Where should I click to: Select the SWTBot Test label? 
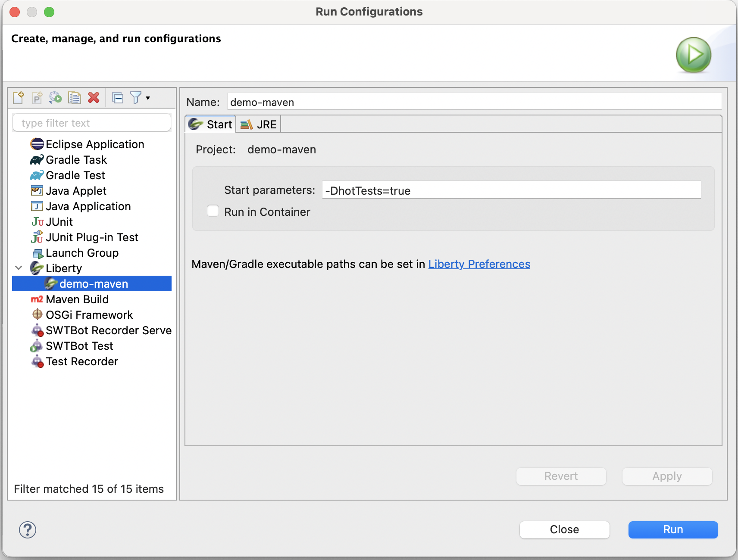click(x=79, y=346)
